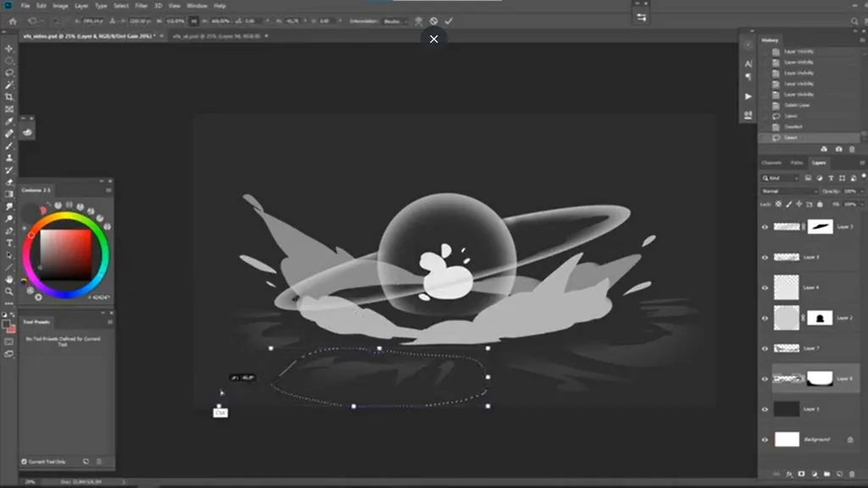Select the Dodge tool
The height and width of the screenshot is (488, 868).
coord(8,219)
